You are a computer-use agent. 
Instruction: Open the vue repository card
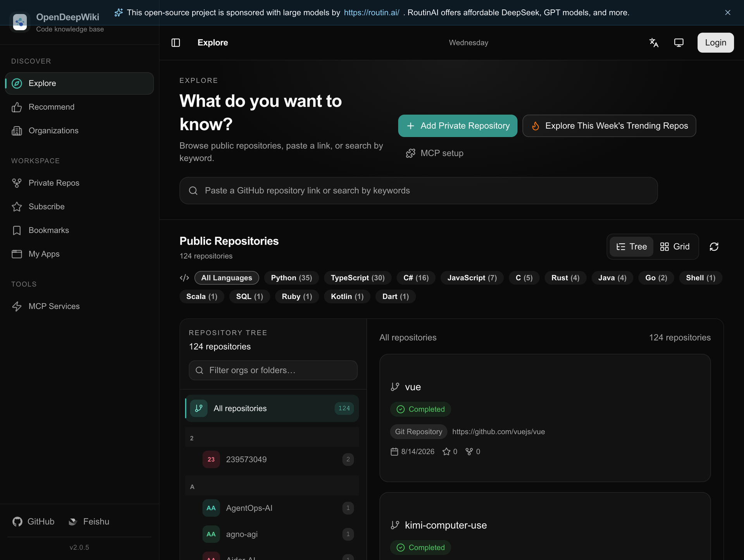[545, 418]
